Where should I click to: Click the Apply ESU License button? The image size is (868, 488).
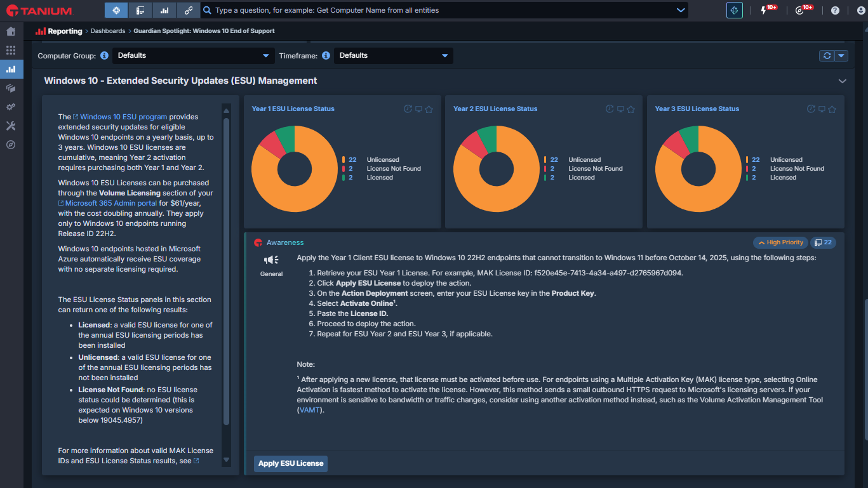[x=291, y=463]
